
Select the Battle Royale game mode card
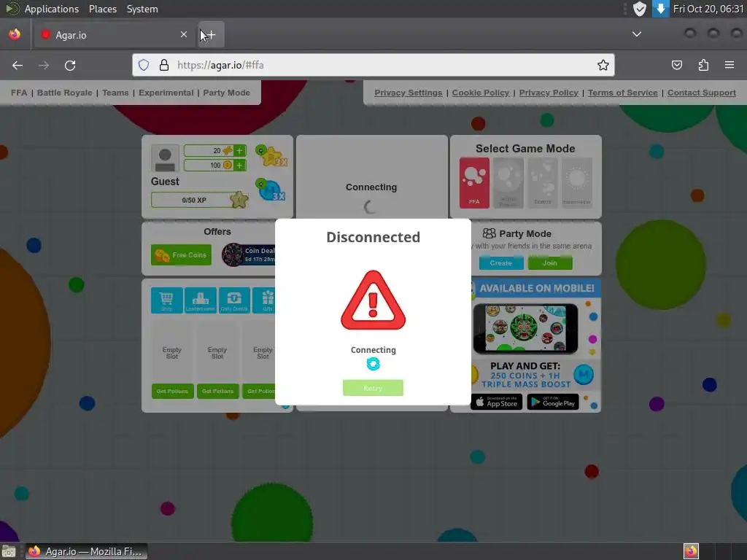point(508,183)
